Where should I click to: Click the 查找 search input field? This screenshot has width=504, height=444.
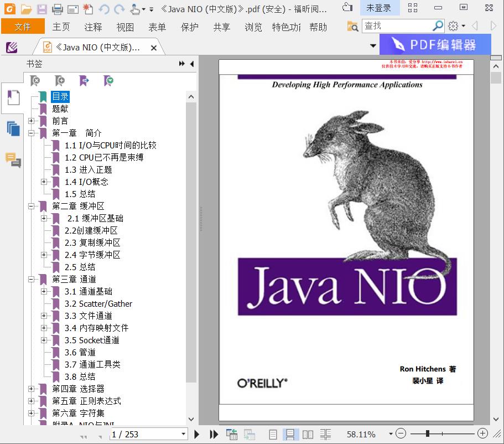pos(397,25)
